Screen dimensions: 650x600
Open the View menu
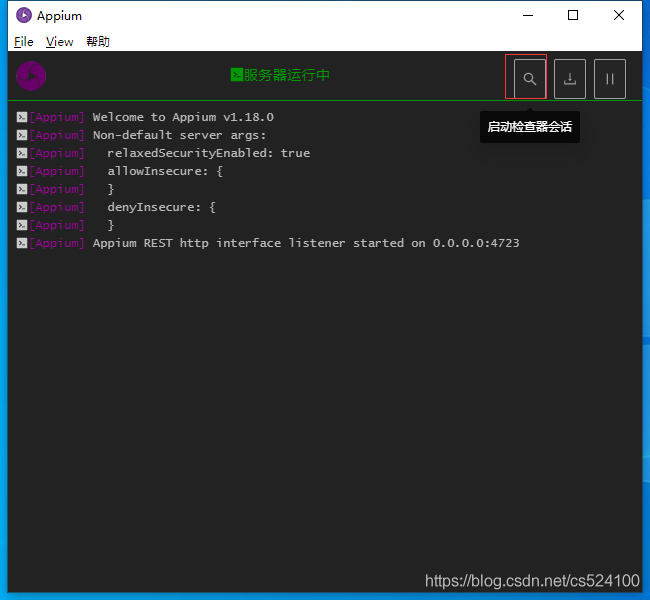pyautogui.click(x=59, y=42)
